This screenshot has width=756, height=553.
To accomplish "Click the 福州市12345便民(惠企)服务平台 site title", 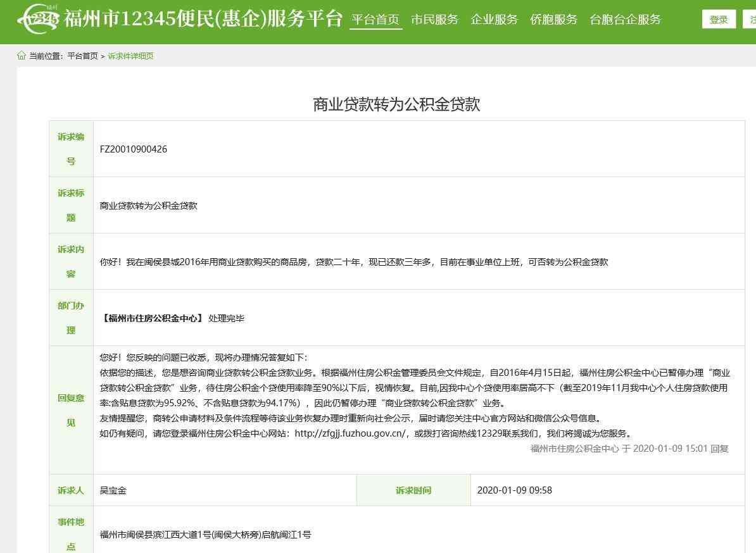I will 203,19.
